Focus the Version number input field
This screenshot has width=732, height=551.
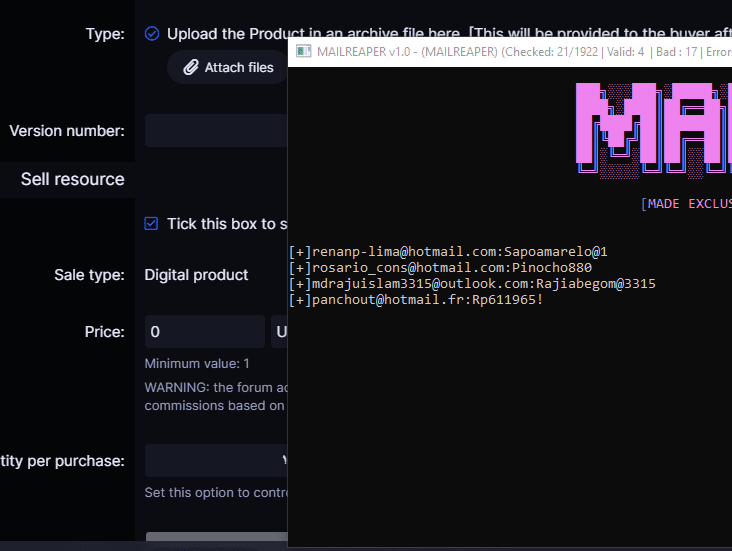tap(216, 131)
